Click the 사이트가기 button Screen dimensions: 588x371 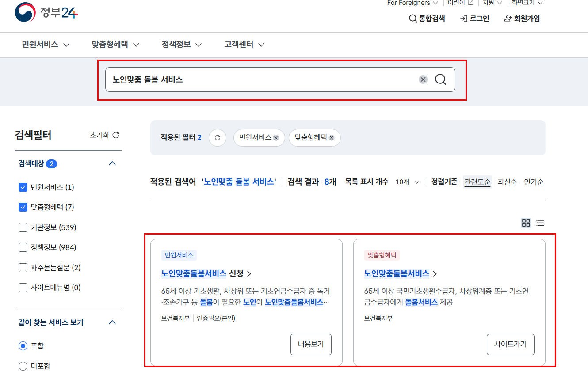(511, 344)
